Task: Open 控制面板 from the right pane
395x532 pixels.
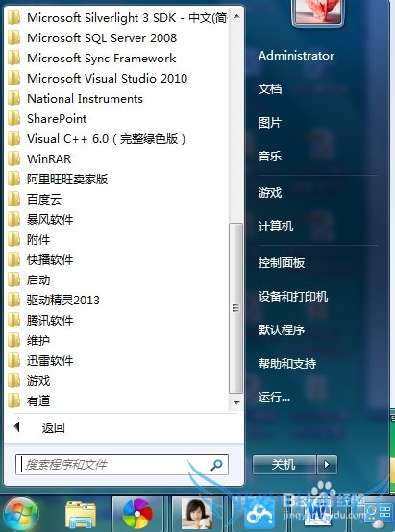Action: coord(282,262)
